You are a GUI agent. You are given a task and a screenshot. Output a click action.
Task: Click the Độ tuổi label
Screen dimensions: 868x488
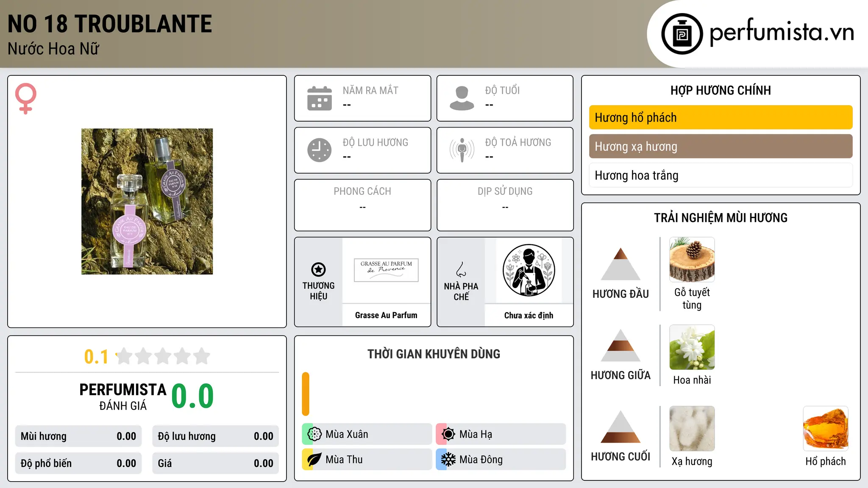click(502, 90)
